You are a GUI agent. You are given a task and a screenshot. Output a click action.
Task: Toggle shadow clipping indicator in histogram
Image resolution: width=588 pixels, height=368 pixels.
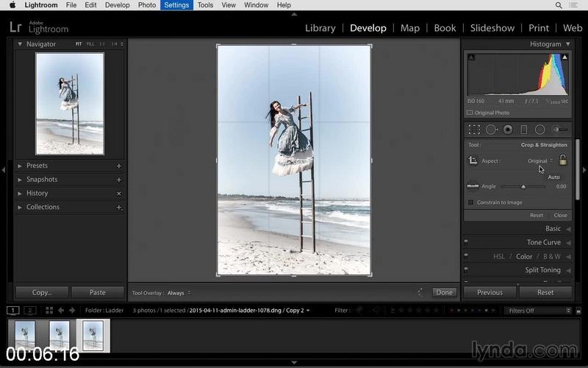(471, 57)
